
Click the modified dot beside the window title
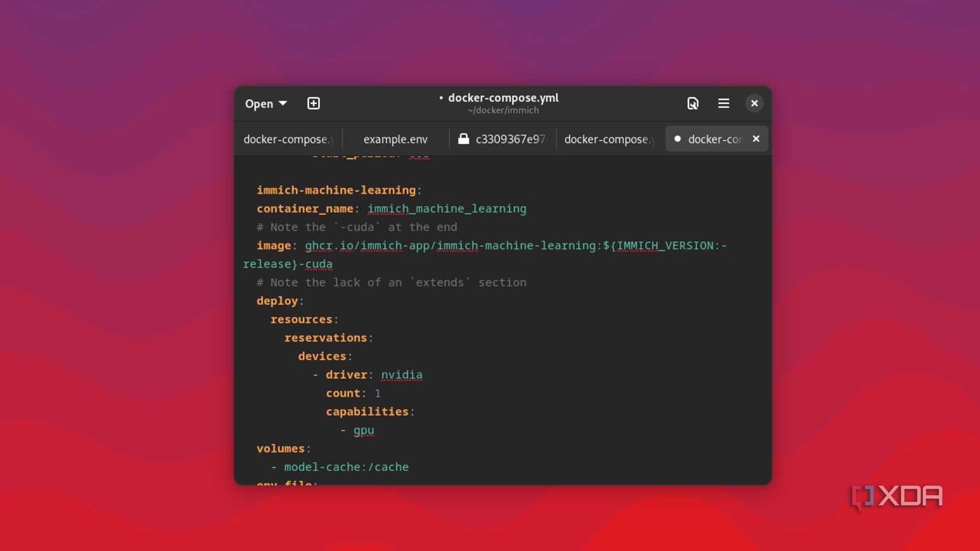[x=441, y=97]
